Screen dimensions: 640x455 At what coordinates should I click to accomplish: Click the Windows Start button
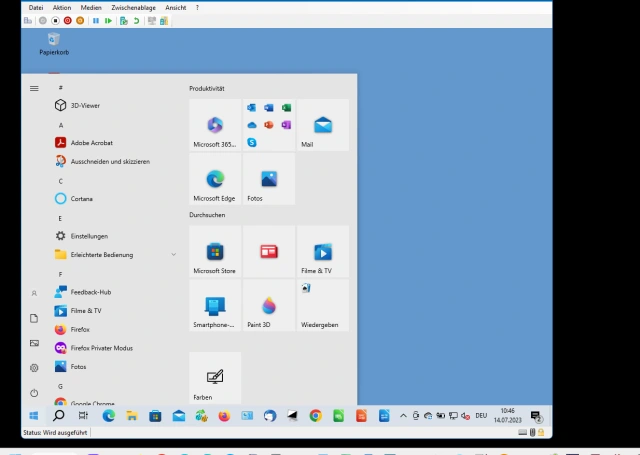33,415
